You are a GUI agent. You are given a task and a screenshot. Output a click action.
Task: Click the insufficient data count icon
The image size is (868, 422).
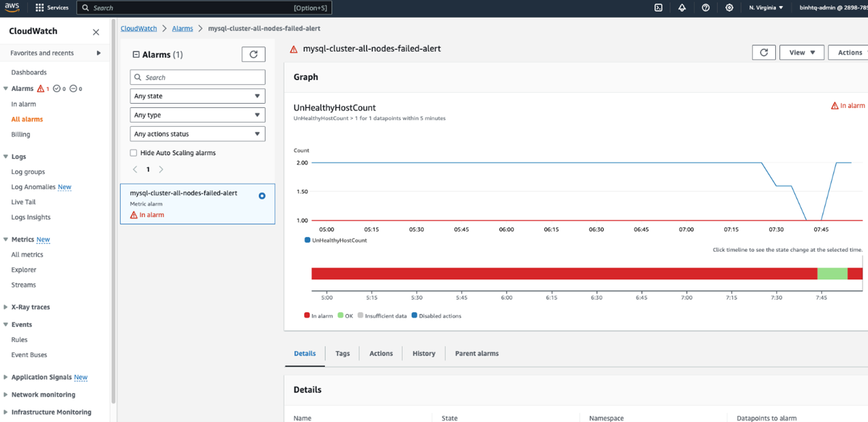(x=73, y=89)
